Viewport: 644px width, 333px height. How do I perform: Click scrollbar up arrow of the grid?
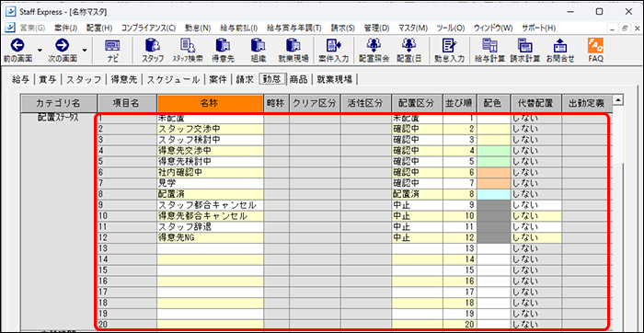coord(617,99)
